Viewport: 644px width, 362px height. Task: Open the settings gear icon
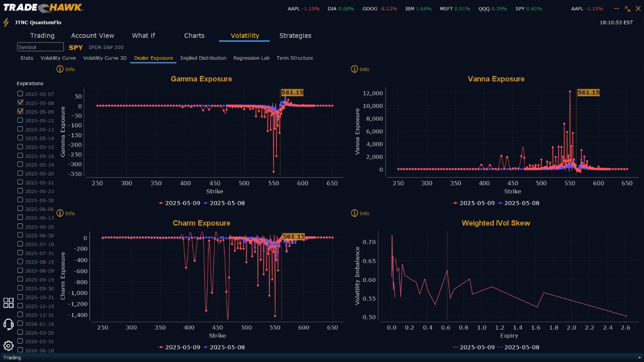click(8, 346)
